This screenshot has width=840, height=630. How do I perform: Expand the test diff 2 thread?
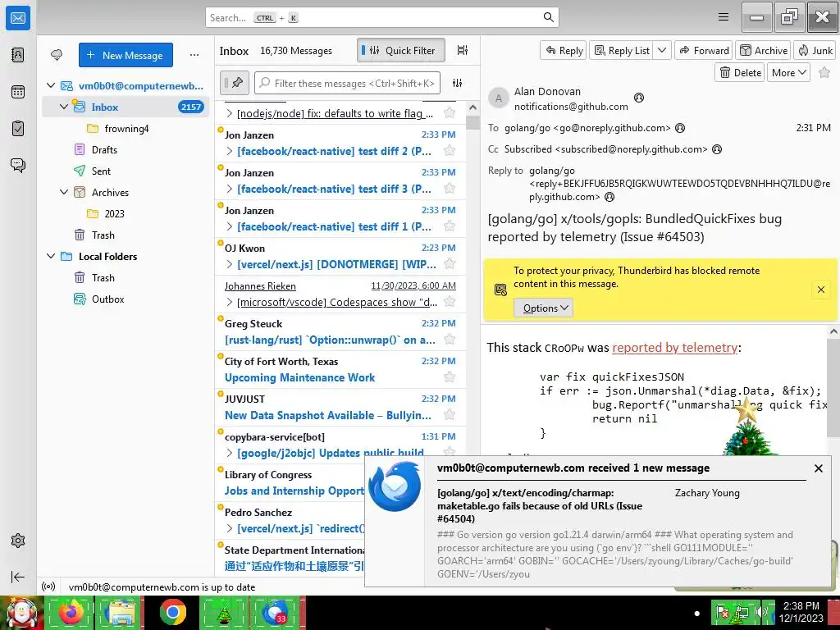230,152
